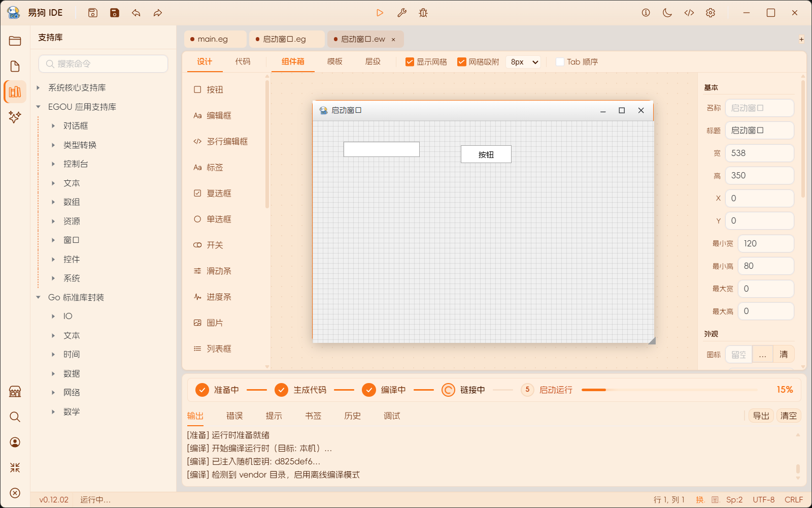Close the 启动窗口.ew tab
The width and height of the screenshot is (812, 508).
click(393, 40)
